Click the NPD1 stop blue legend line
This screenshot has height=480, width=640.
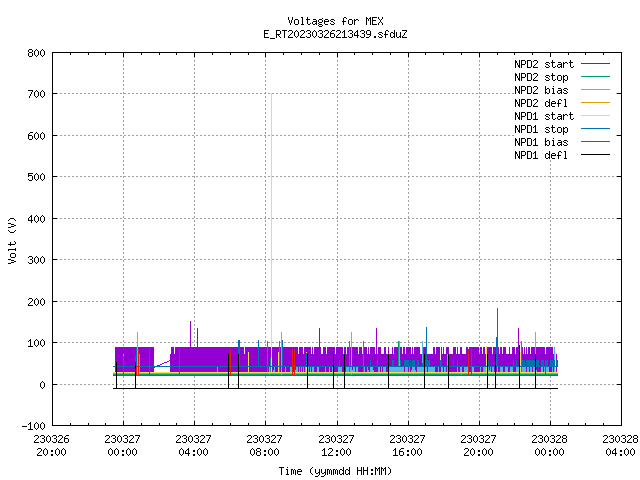595,129
